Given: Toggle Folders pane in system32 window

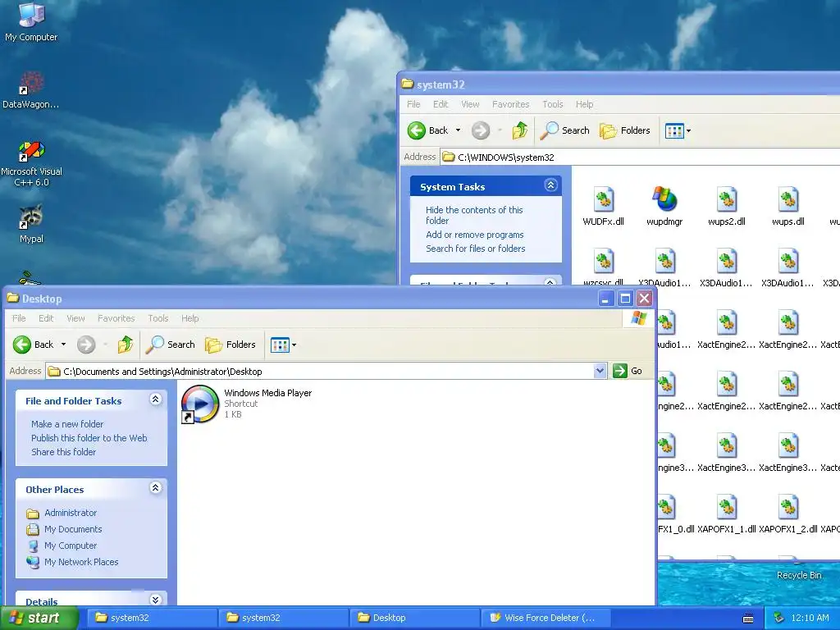Looking at the screenshot, I should [624, 130].
